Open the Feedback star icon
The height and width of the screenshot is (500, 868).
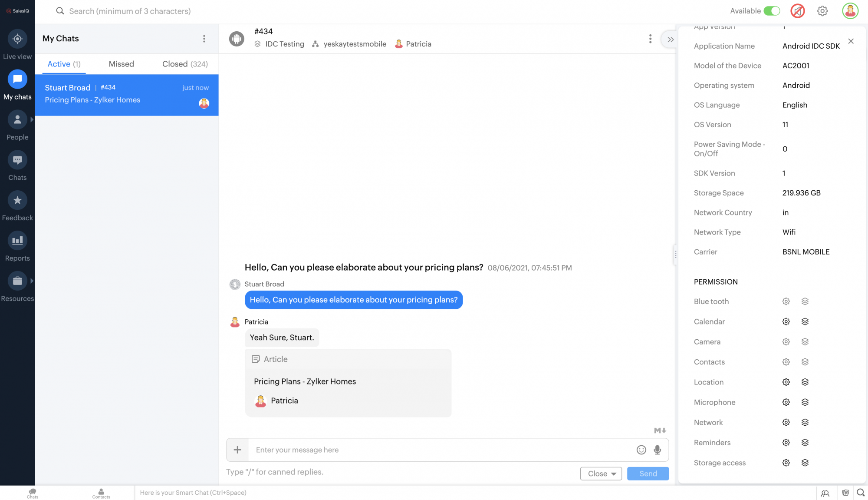(x=17, y=201)
